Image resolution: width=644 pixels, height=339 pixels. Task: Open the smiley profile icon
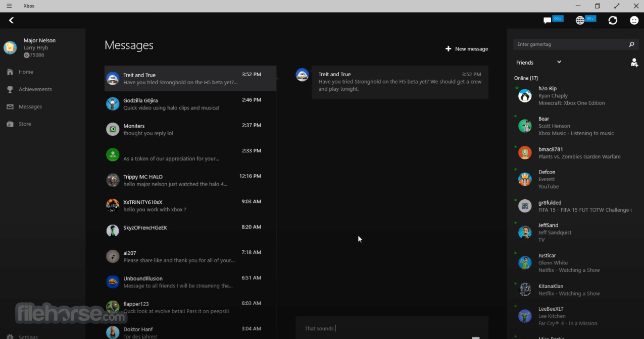click(x=634, y=20)
